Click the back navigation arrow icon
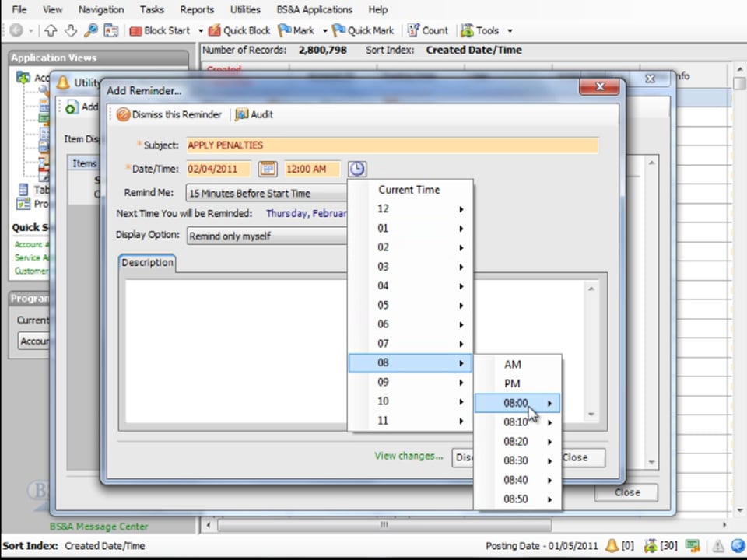Viewport: 747px width, 560px height. pyautogui.click(x=16, y=30)
